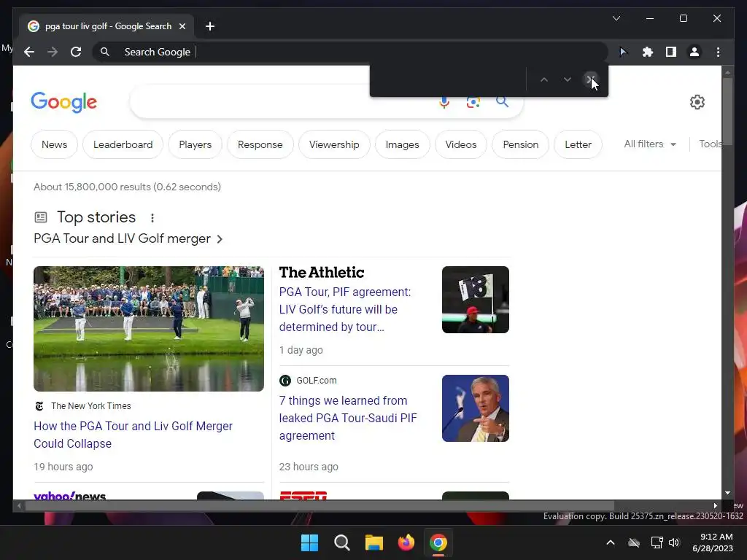Select the Players filter chip

196,144
